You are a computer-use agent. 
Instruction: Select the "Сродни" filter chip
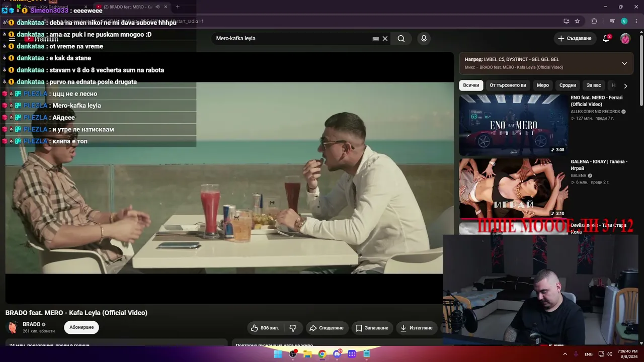tap(568, 85)
